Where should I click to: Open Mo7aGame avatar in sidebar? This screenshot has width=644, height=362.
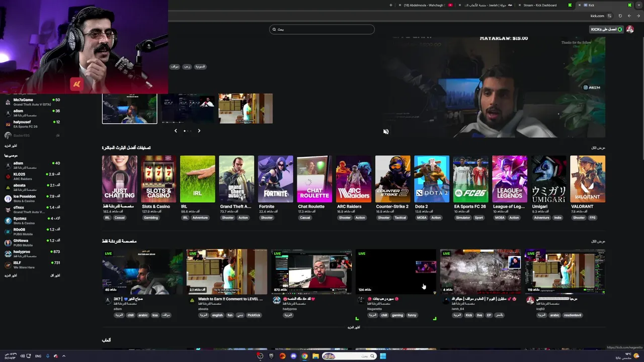point(8,102)
